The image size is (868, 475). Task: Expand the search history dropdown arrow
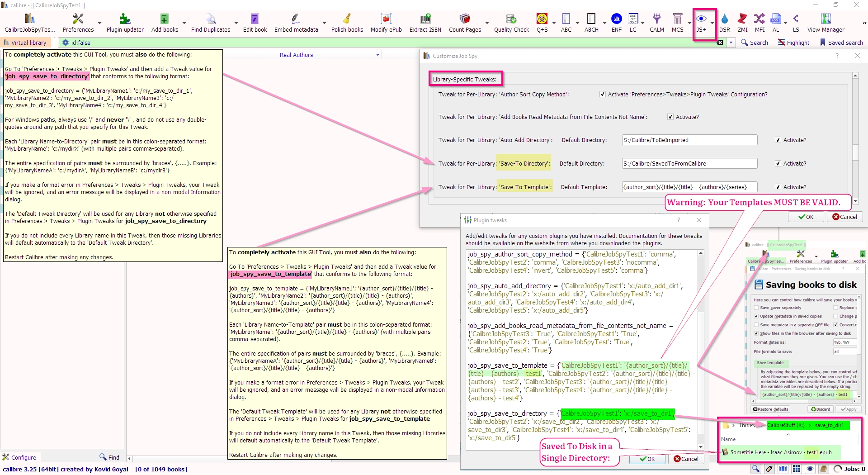coord(731,43)
